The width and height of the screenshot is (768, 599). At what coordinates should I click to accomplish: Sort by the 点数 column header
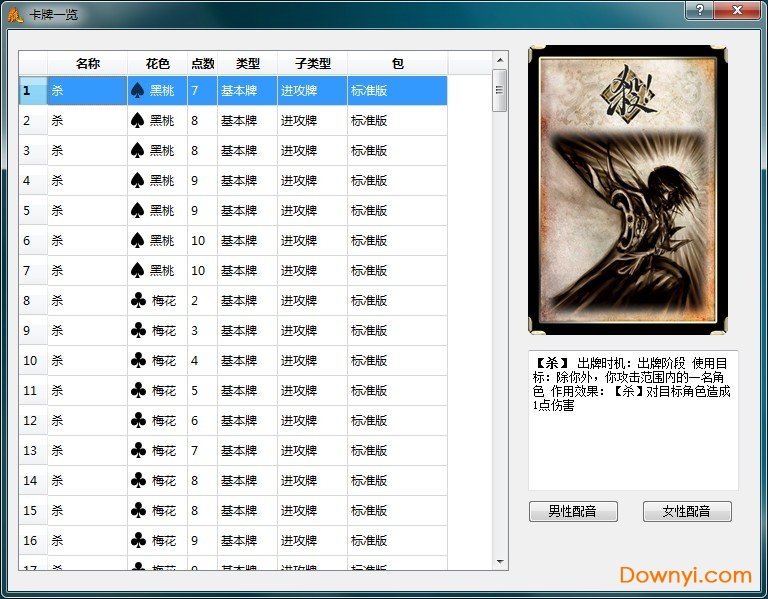(202, 63)
